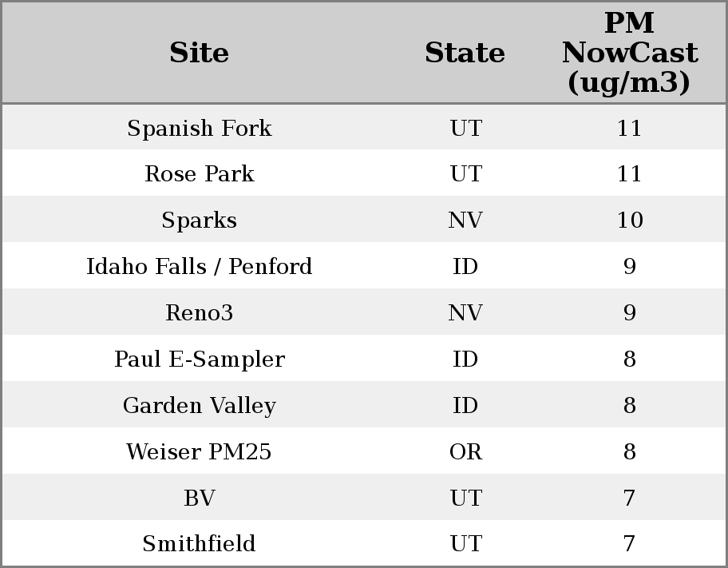Select the Spanish Fork site cell
The width and height of the screenshot is (728, 568).
point(199,128)
